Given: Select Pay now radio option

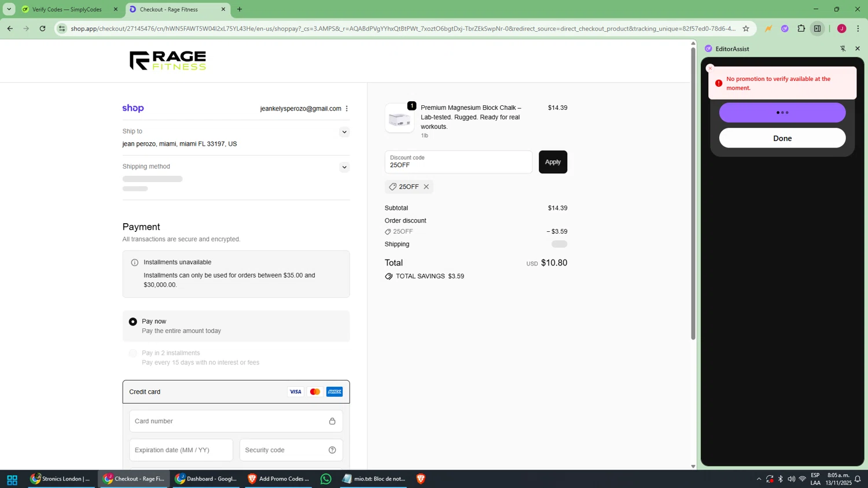Looking at the screenshot, I should click(x=133, y=321).
